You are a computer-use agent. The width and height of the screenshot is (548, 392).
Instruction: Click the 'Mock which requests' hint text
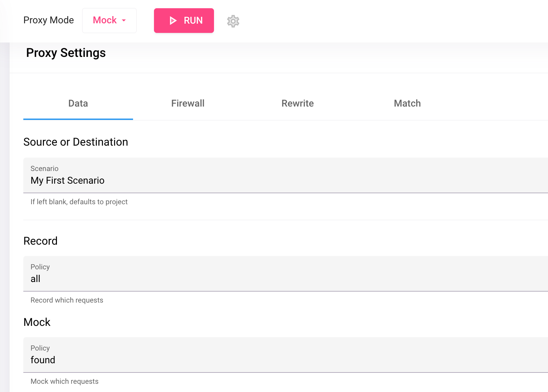coord(64,381)
